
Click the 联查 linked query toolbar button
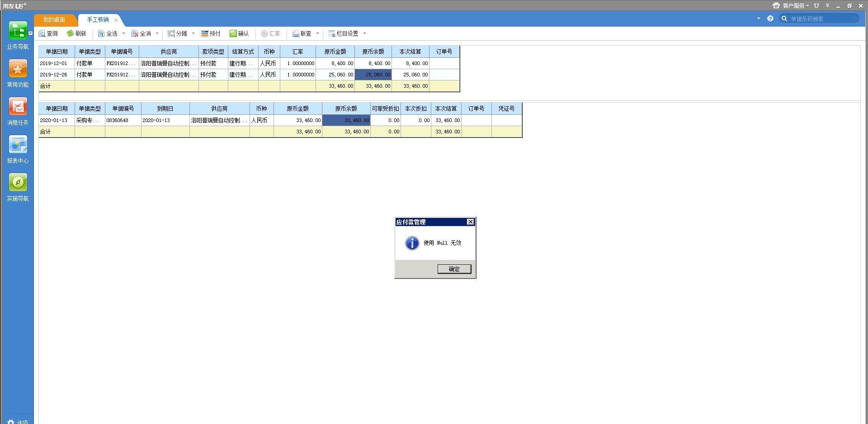(x=302, y=33)
